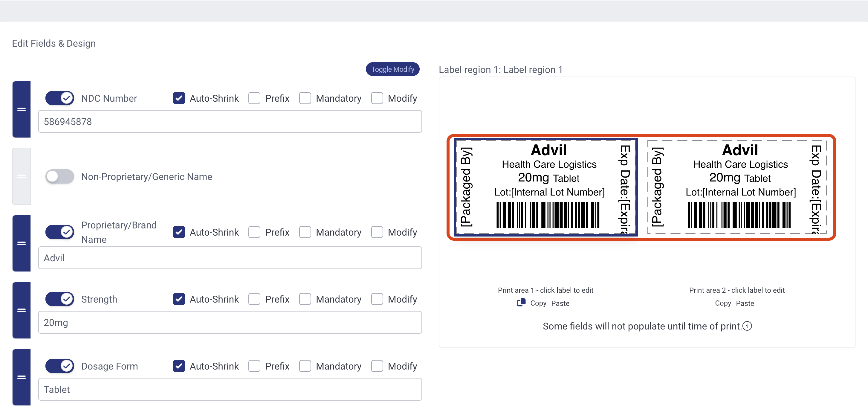Check Mandatory for Strength

point(305,299)
